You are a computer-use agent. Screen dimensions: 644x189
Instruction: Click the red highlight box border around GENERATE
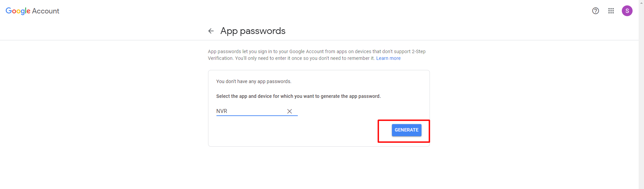click(x=404, y=120)
